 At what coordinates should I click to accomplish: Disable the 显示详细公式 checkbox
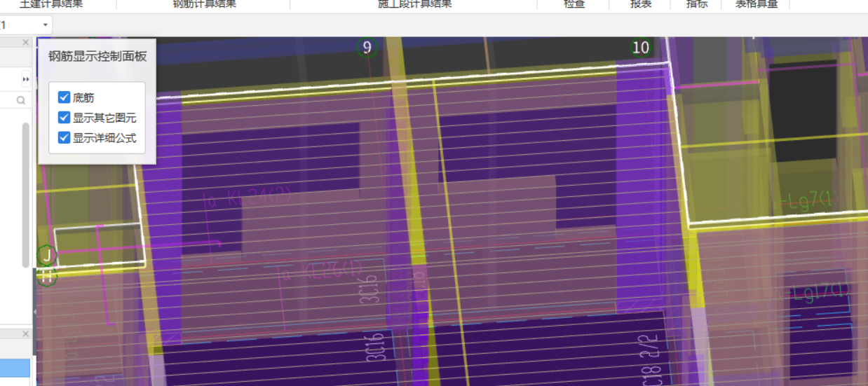point(64,137)
